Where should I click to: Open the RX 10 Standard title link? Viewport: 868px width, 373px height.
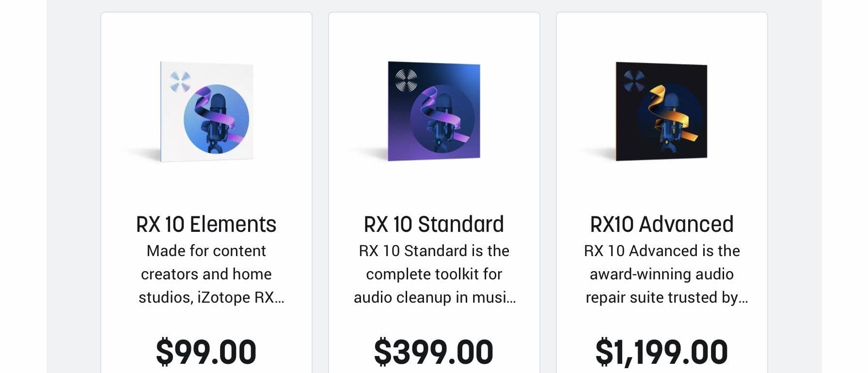434,224
